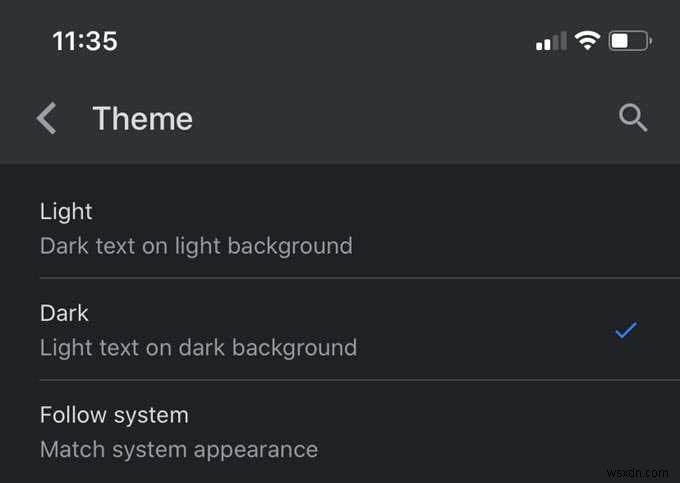Open search with the magnifier icon

pyautogui.click(x=633, y=118)
